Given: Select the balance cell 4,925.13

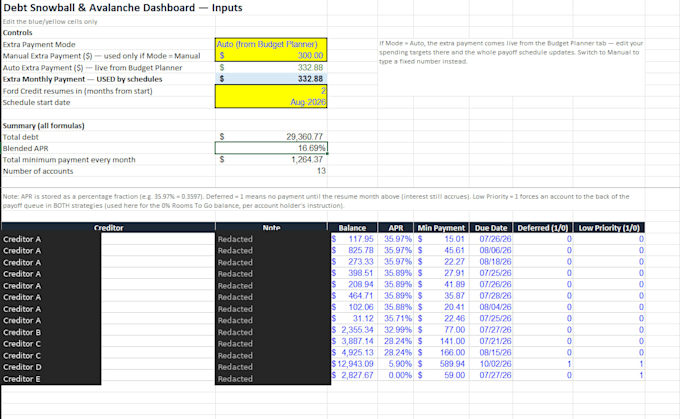Looking at the screenshot, I should pos(352,352).
